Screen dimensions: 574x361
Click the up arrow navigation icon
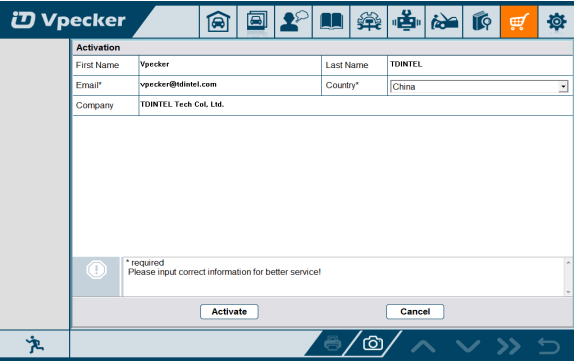(423, 346)
